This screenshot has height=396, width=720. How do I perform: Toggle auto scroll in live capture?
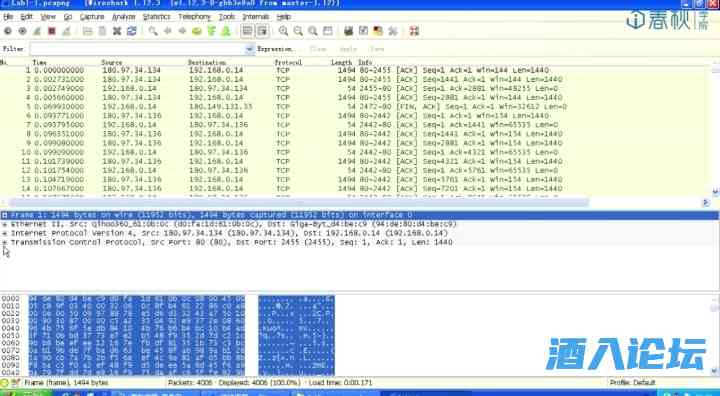[x=262, y=31]
